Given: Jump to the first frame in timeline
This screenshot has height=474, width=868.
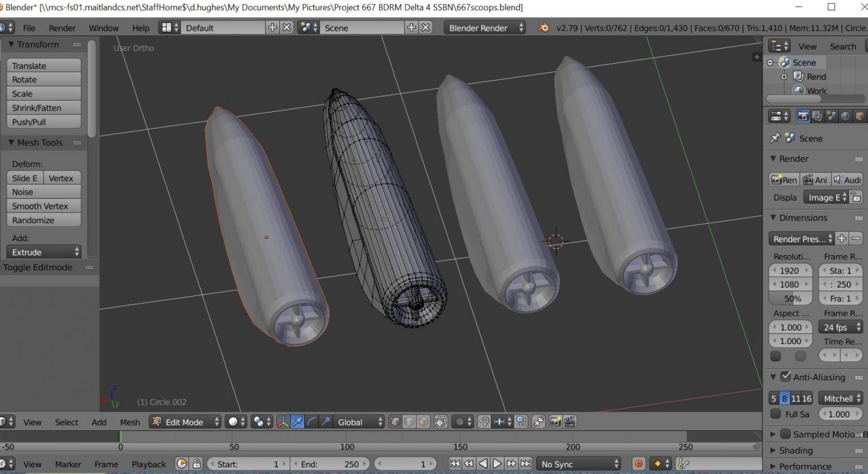Looking at the screenshot, I should pyautogui.click(x=454, y=464).
